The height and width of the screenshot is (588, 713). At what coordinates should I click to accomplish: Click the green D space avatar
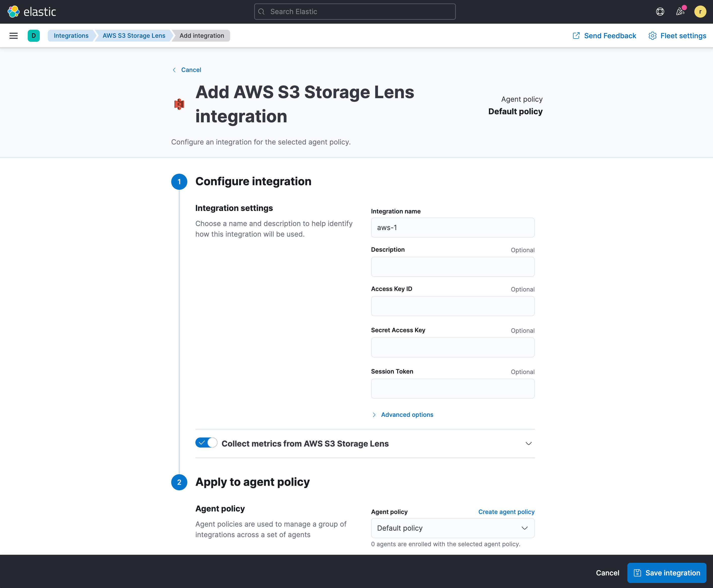[33, 35]
